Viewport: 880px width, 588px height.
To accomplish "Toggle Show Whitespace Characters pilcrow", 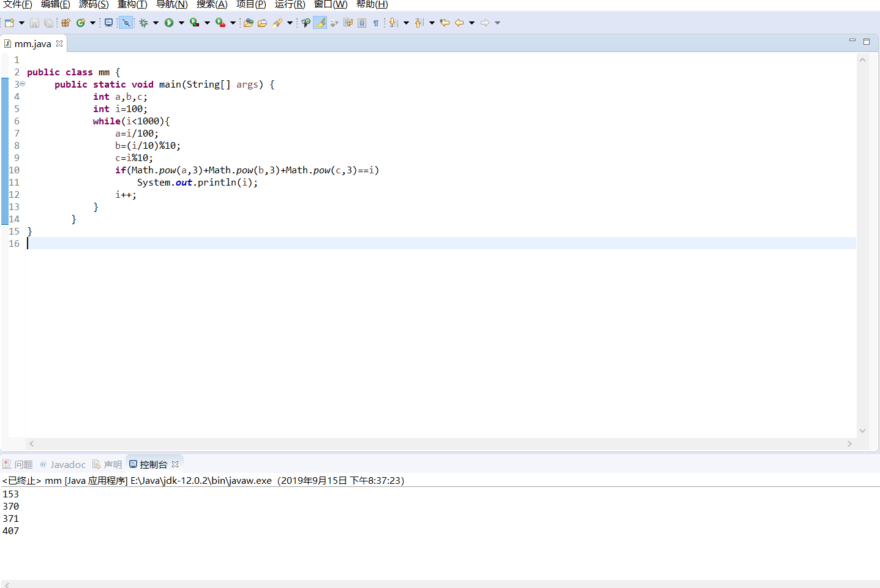I will point(376,23).
